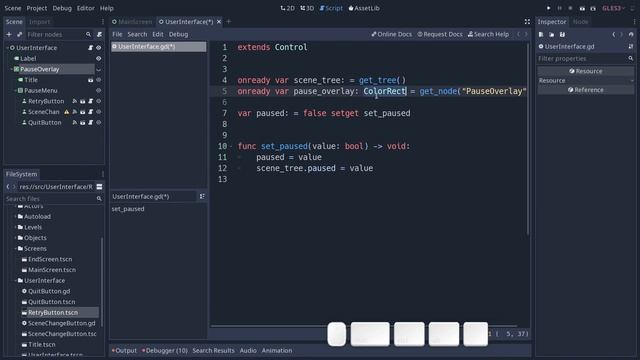Toggle visibility of PauseMenu node
The height and width of the screenshot is (360, 640).
tap(98, 91)
